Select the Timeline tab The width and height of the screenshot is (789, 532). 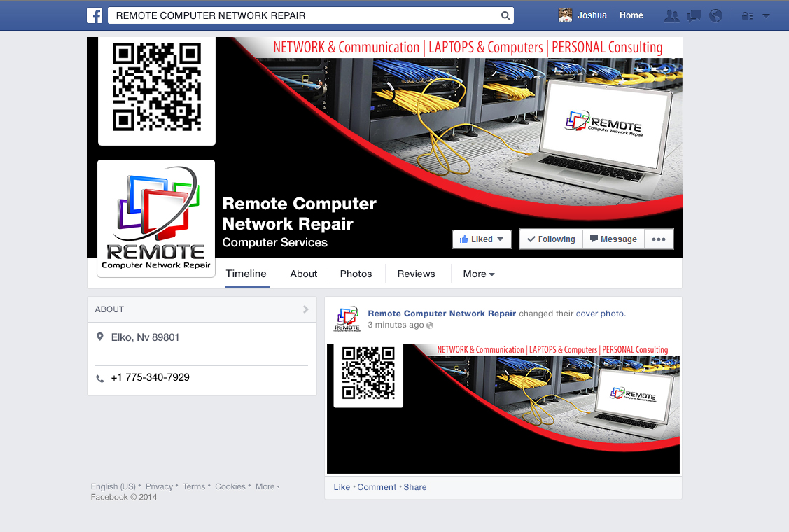pos(246,274)
